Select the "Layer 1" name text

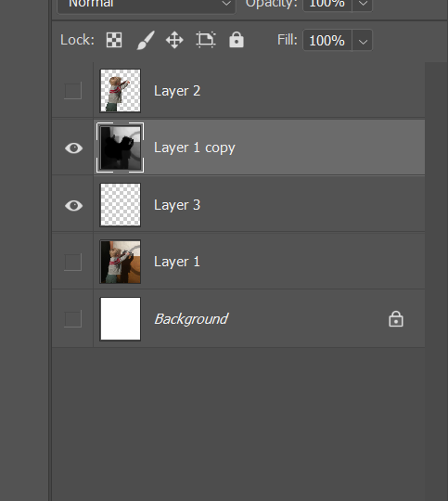pyautogui.click(x=177, y=262)
